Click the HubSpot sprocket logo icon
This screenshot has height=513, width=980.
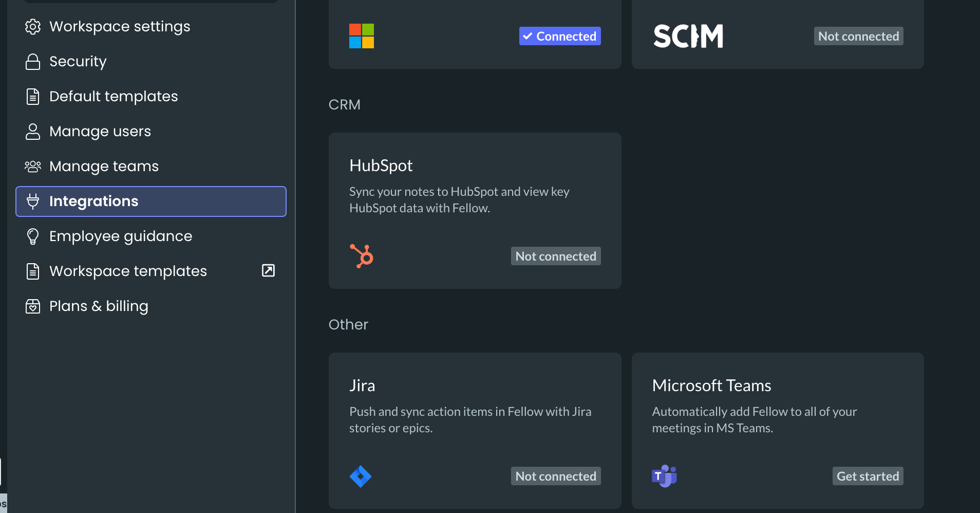pyautogui.click(x=362, y=256)
